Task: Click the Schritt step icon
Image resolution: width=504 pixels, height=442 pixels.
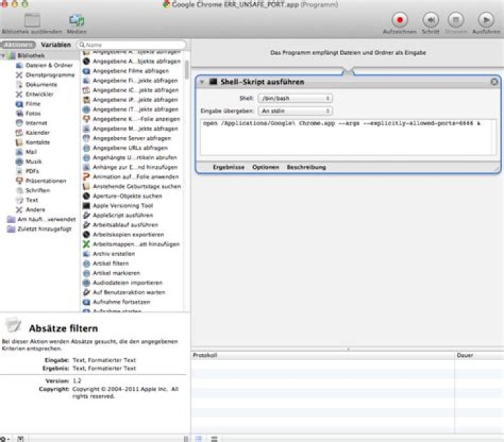Action: click(430, 20)
